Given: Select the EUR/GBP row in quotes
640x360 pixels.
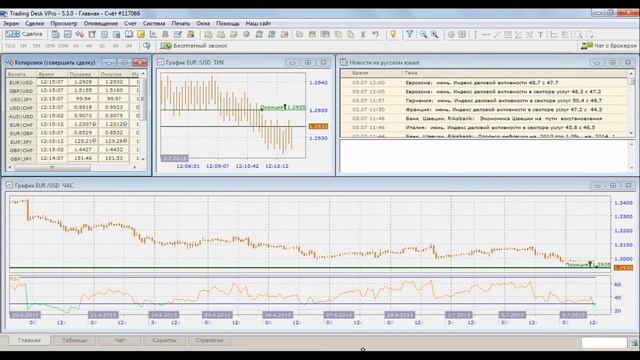Looking at the screenshot, I should coord(73,133).
